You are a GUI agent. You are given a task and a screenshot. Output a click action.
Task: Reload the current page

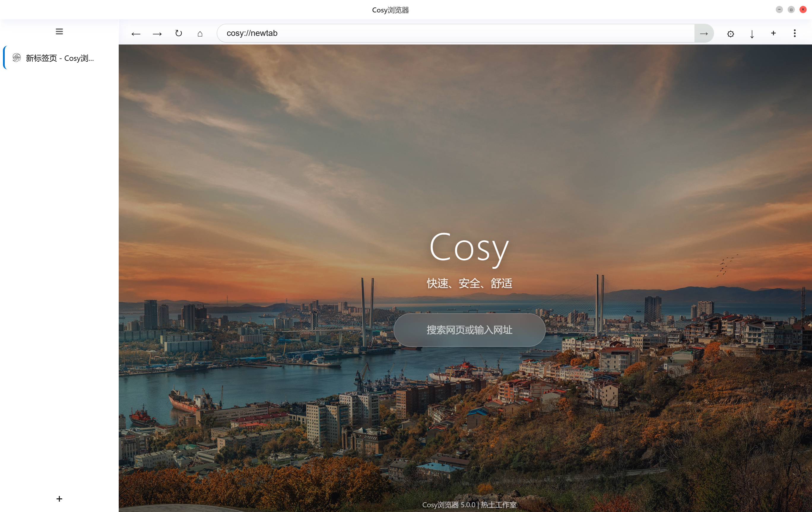(x=179, y=33)
